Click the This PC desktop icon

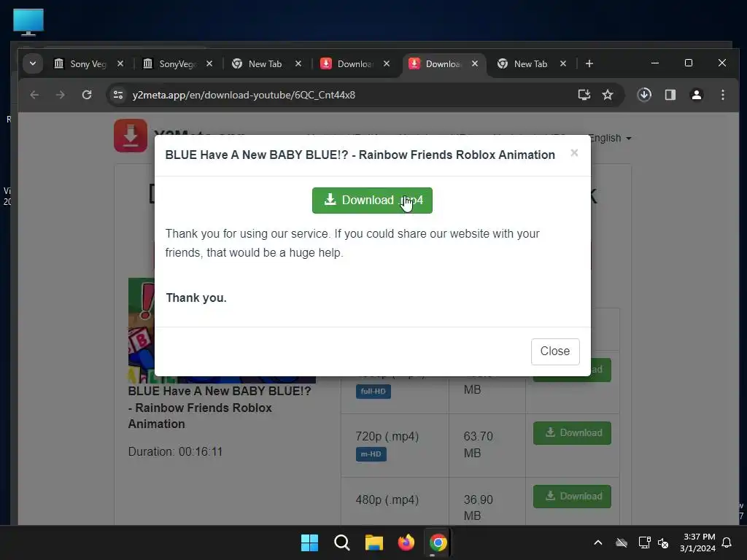28,22
